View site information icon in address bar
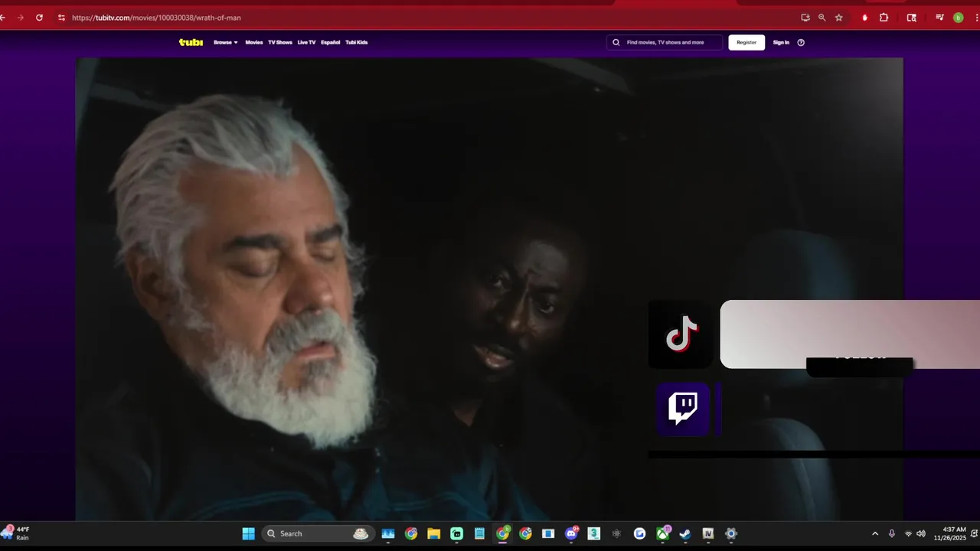This screenshot has height=551, width=980. click(x=61, y=18)
